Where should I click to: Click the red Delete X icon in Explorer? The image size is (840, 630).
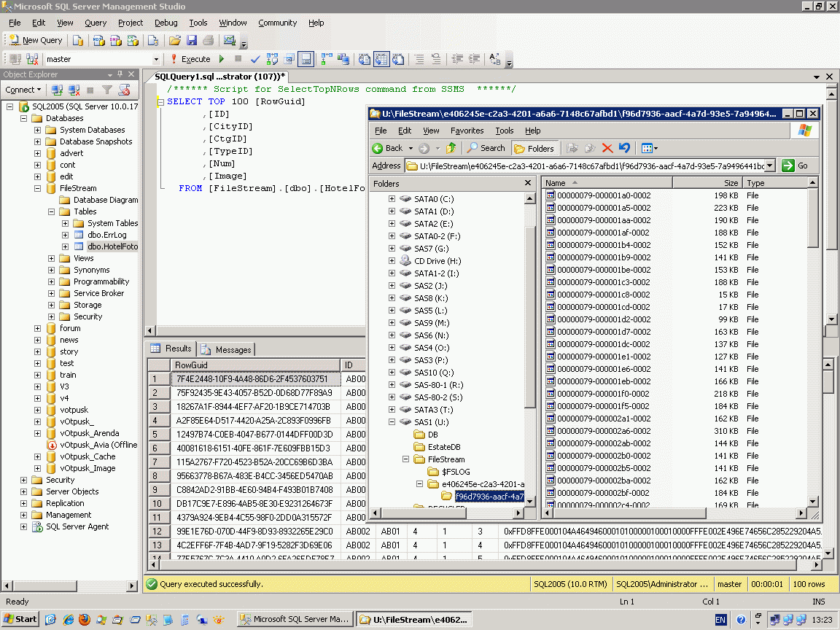click(607, 148)
